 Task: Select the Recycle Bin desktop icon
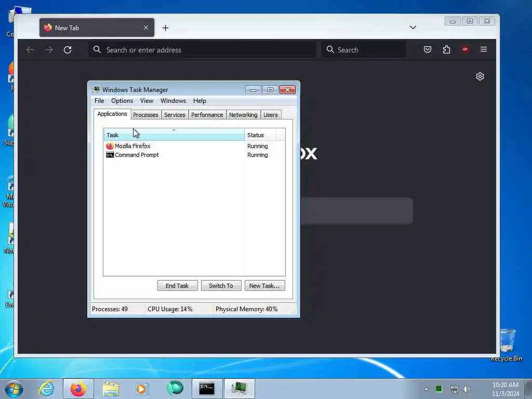[x=507, y=345]
